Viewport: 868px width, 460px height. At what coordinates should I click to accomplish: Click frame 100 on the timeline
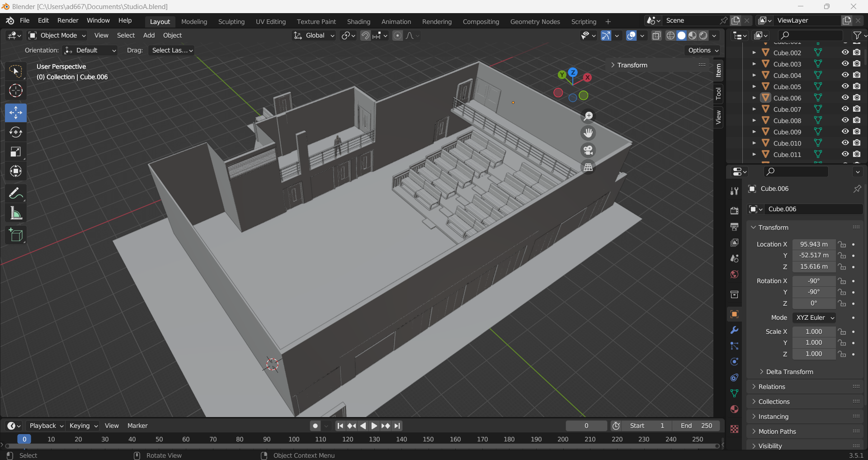[x=294, y=440]
